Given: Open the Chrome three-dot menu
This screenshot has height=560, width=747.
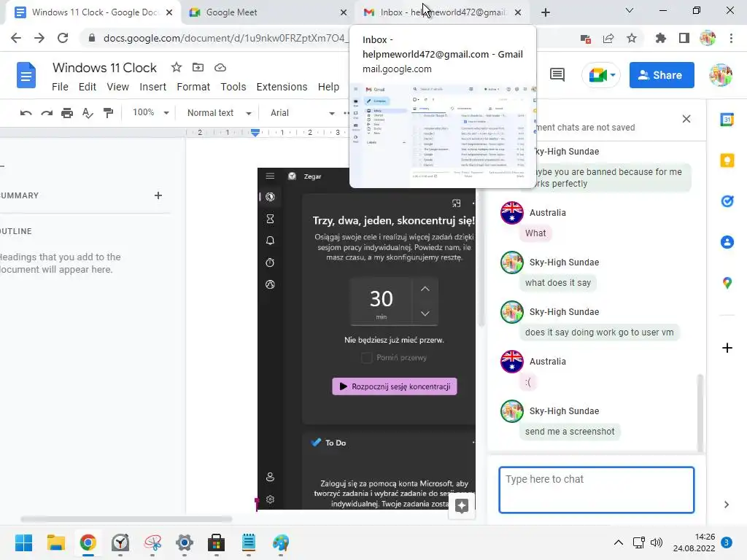Looking at the screenshot, I should tap(731, 38).
